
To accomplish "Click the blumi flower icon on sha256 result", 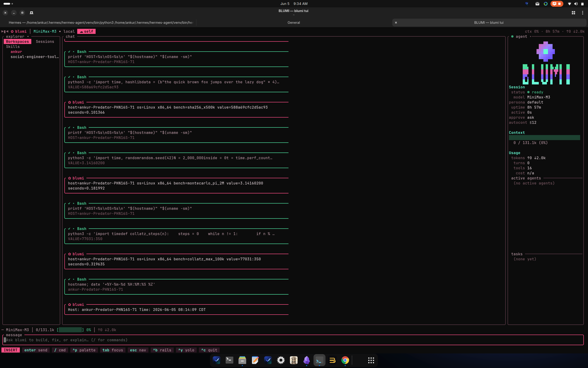I will 69,102.
